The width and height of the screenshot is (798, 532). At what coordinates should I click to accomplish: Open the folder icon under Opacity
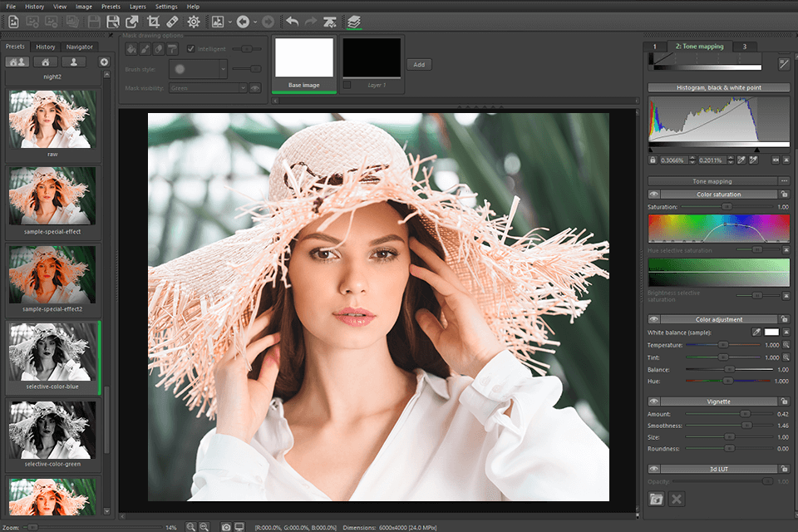pyautogui.click(x=656, y=499)
